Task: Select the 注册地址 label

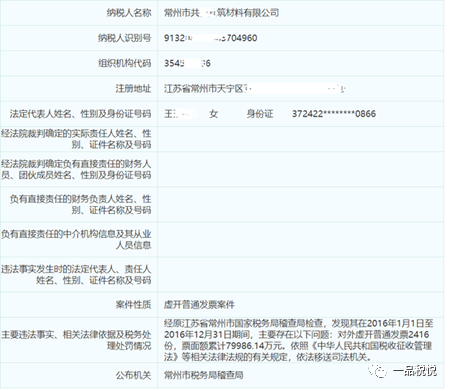Action: point(133,88)
